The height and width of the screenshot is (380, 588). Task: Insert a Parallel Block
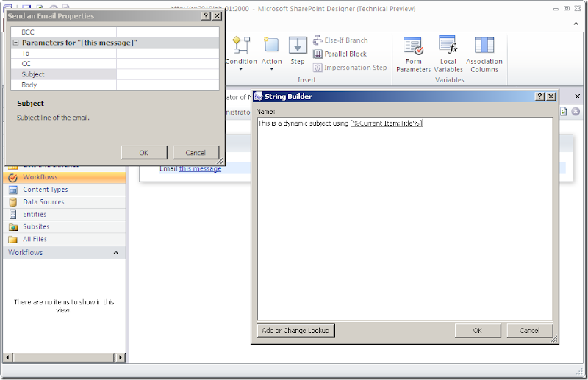pyautogui.click(x=340, y=54)
